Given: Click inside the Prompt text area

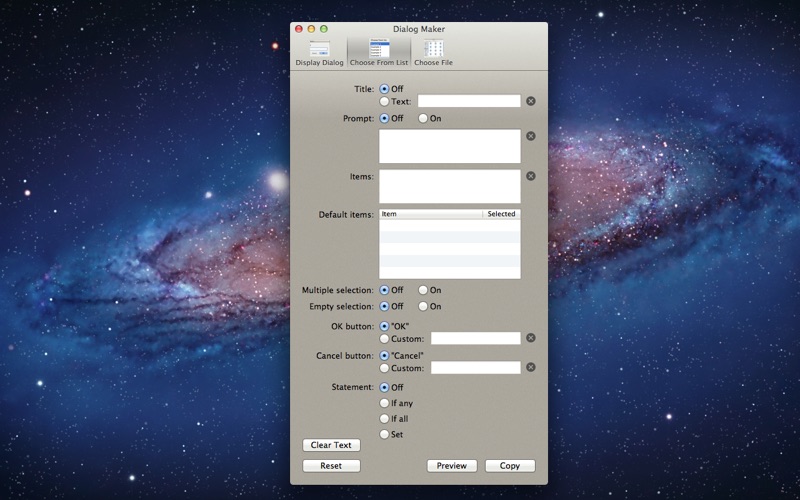Looking at the screenshot, I should 449,146.
